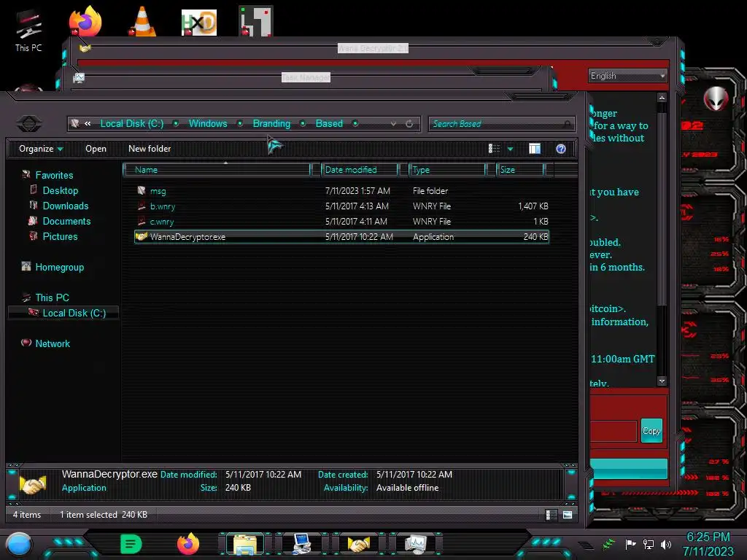Expand the dropdown dot after Windows breadcrumb
The width and height of the screenshot is (747, 560).
coord(240,123)
